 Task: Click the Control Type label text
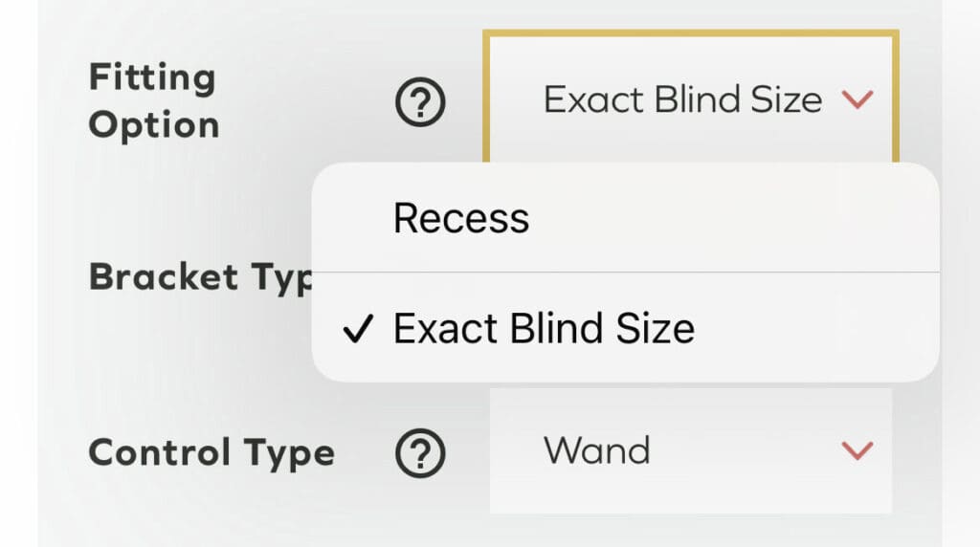[x=212, y=452]
